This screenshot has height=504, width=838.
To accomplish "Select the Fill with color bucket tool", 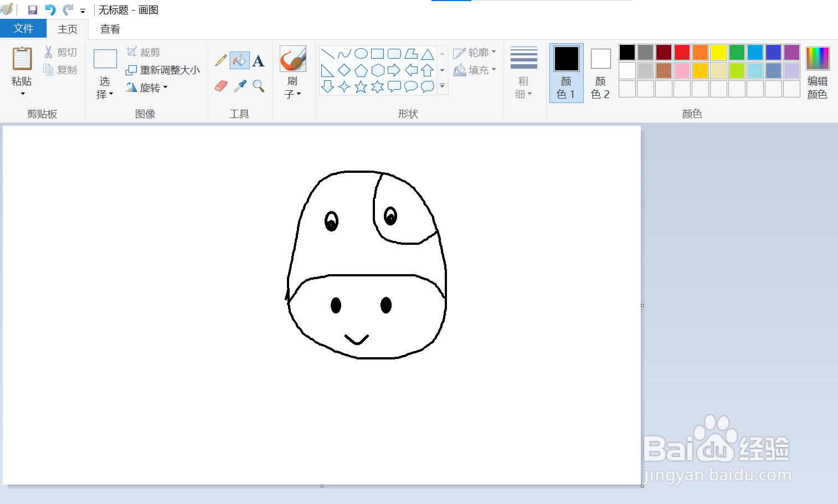I will tap(240, 60).
